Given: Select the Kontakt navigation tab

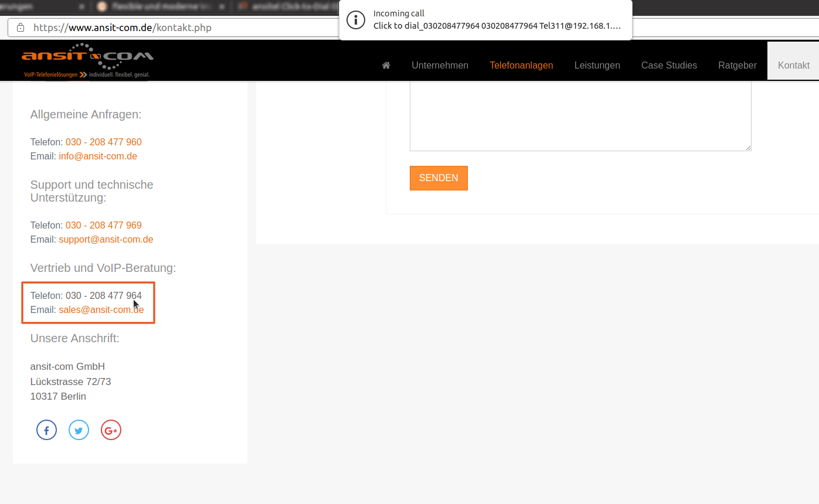Looking at the screenshot, I should click(x=793, y=66).
